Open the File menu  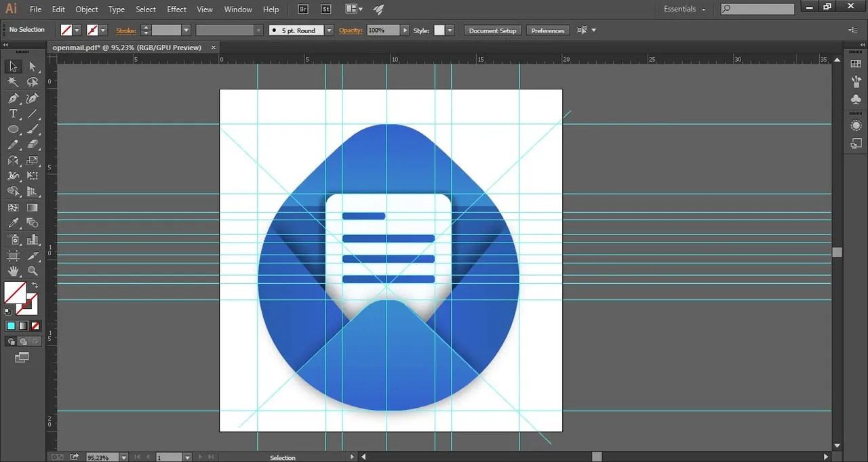click(x=36, y=9)
